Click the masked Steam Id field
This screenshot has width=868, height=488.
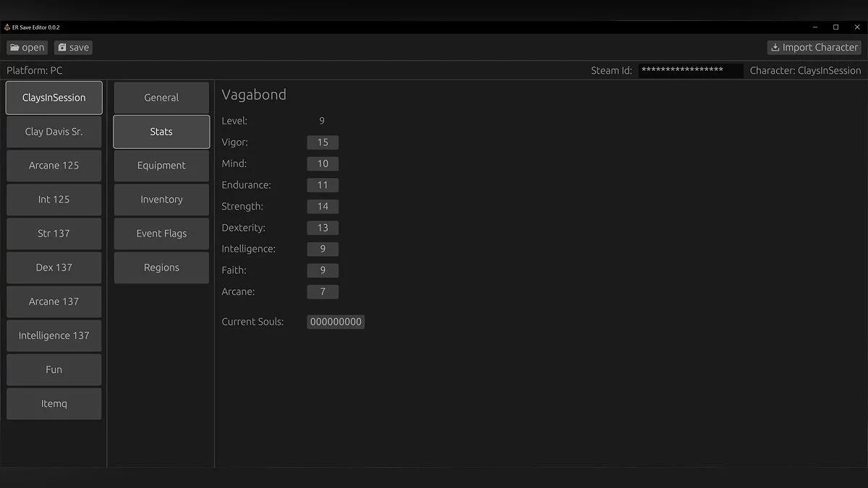pyautogui.click(x=690, y=70)
